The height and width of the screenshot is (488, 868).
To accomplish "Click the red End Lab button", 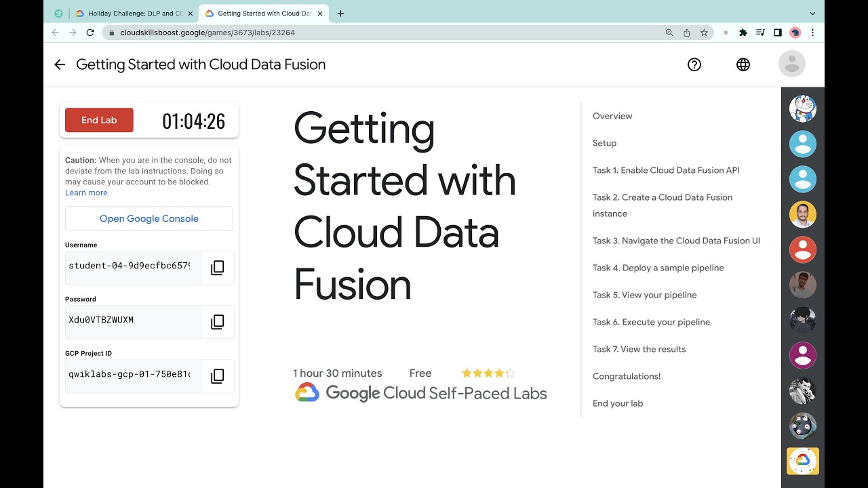I will click(x=99, y=120).
